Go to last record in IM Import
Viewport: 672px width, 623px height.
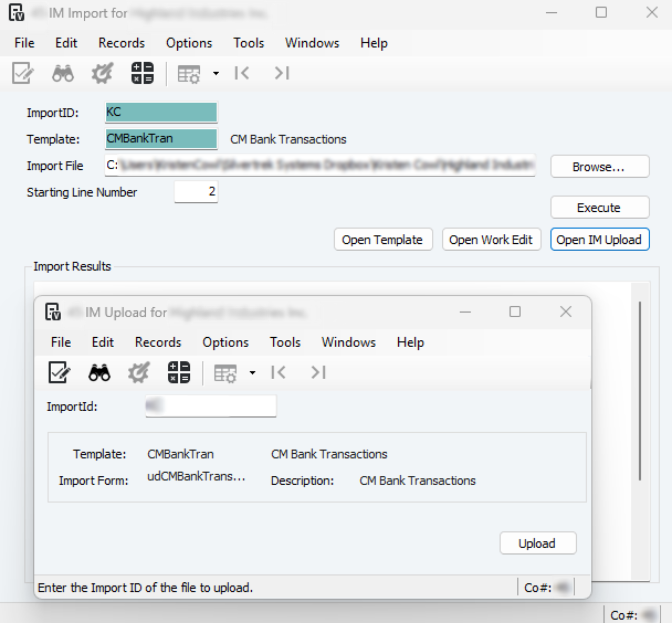[x=282, y=73]
